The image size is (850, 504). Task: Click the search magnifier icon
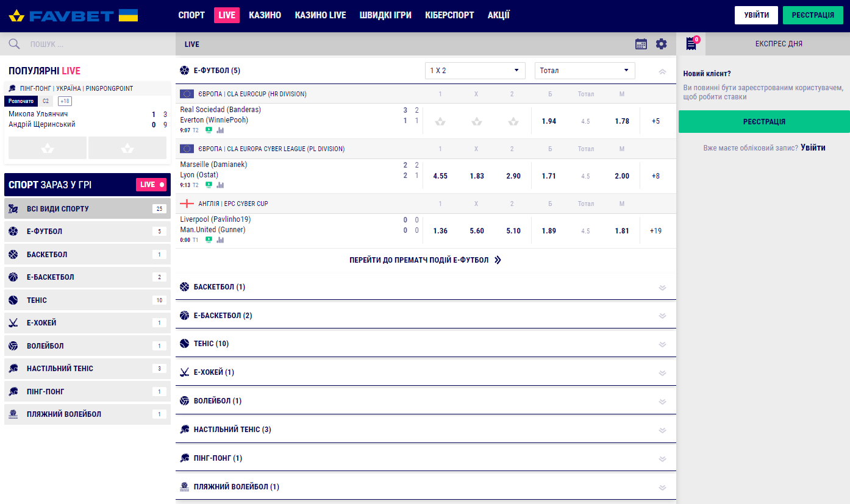coord(14,44)
